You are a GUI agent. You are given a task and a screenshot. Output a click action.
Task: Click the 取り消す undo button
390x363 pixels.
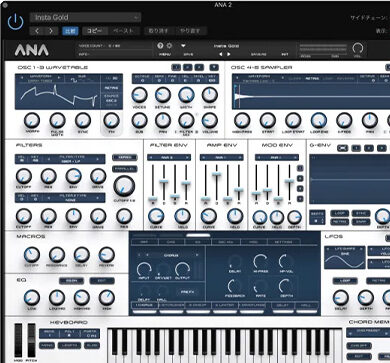[x=159, y=31]
